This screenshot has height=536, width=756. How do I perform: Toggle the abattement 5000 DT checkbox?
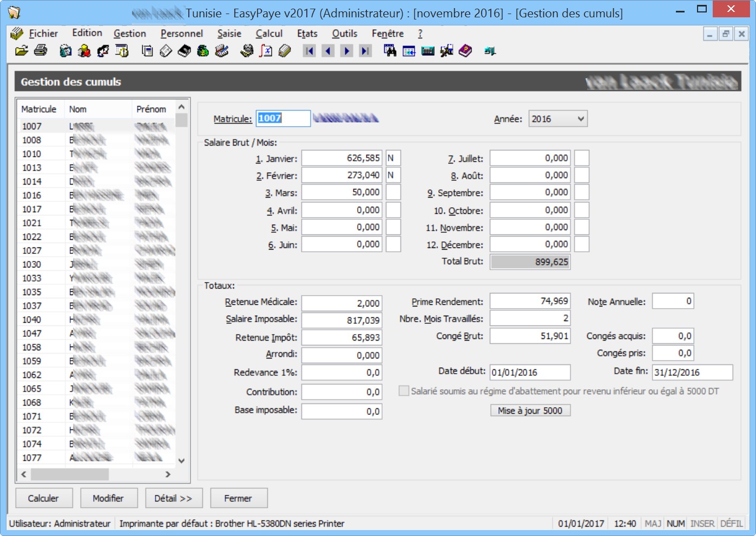click(x=404, y=391)
